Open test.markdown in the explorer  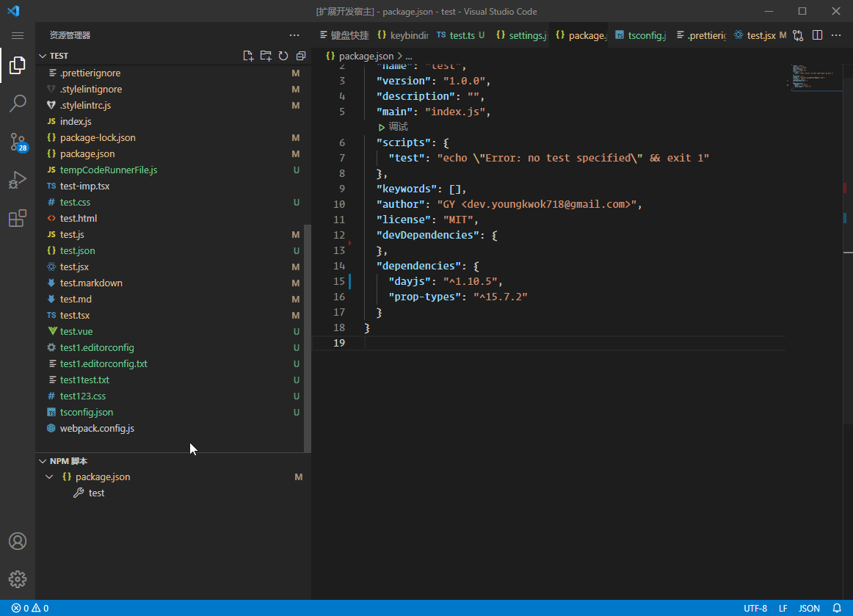coord(171,283)
